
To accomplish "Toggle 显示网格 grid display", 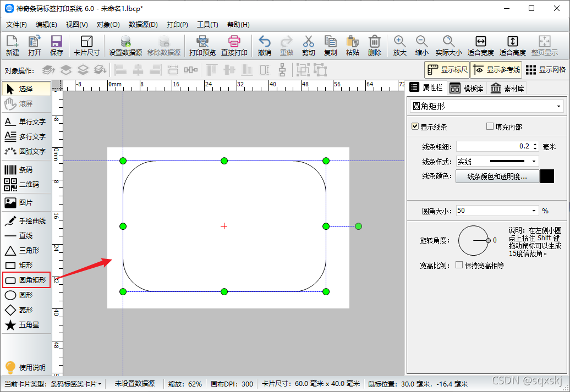I will 546,70.
